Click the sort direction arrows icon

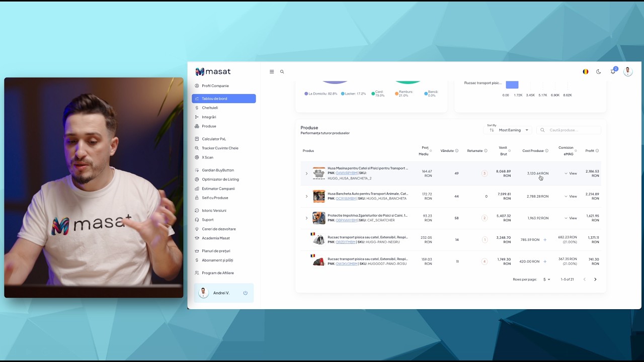(492, 130)
